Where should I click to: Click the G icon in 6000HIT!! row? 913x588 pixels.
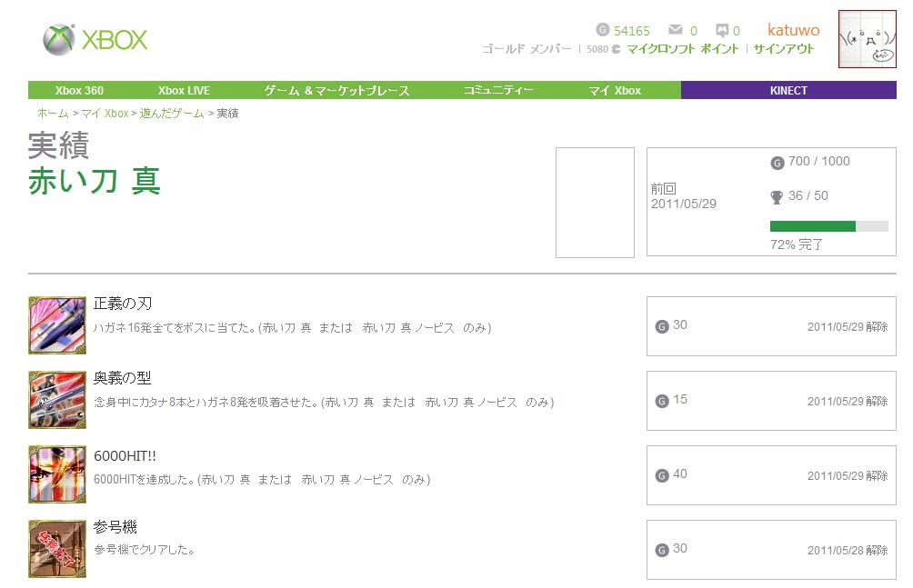tap(662, 475)
